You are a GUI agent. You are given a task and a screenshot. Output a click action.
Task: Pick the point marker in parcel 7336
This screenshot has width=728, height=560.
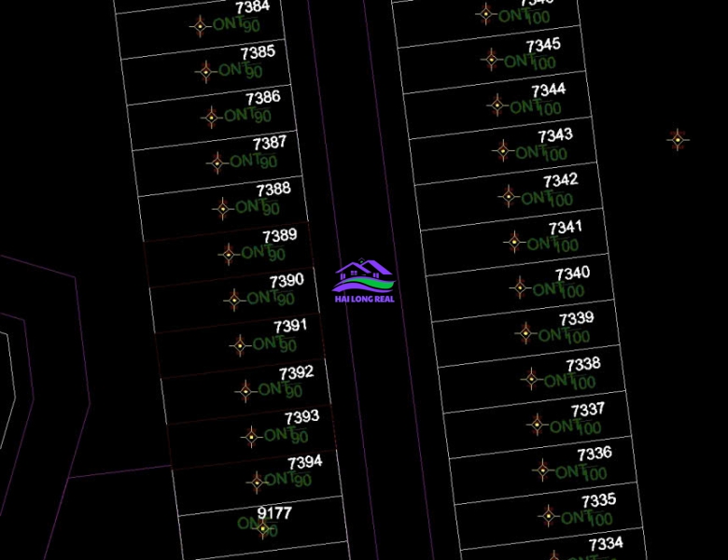542,469
